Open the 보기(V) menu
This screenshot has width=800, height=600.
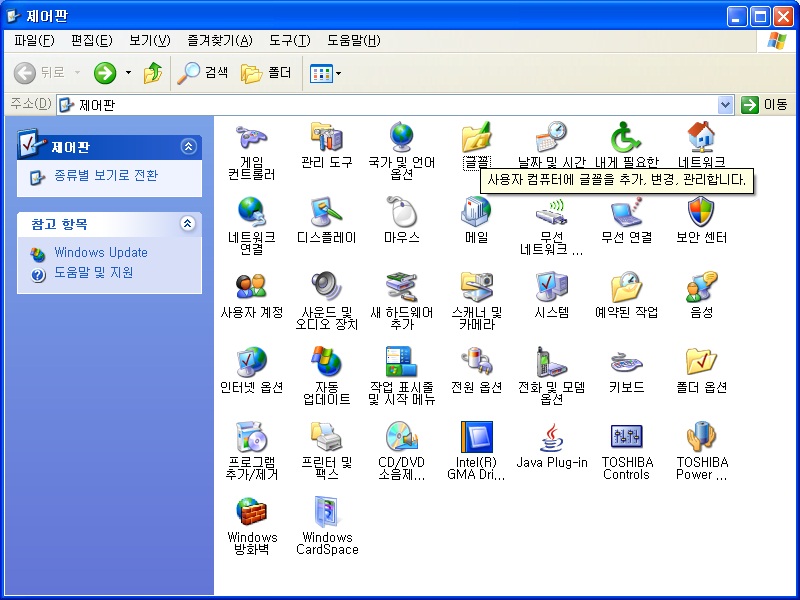pyautogui.click(x=149, y=40)
